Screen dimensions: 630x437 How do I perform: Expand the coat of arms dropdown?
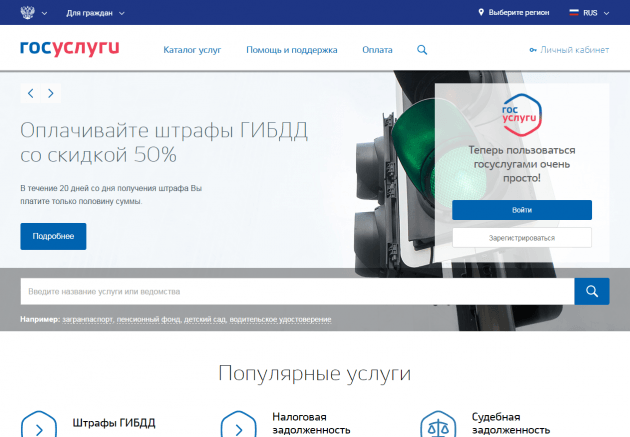[x=33, y=13]
